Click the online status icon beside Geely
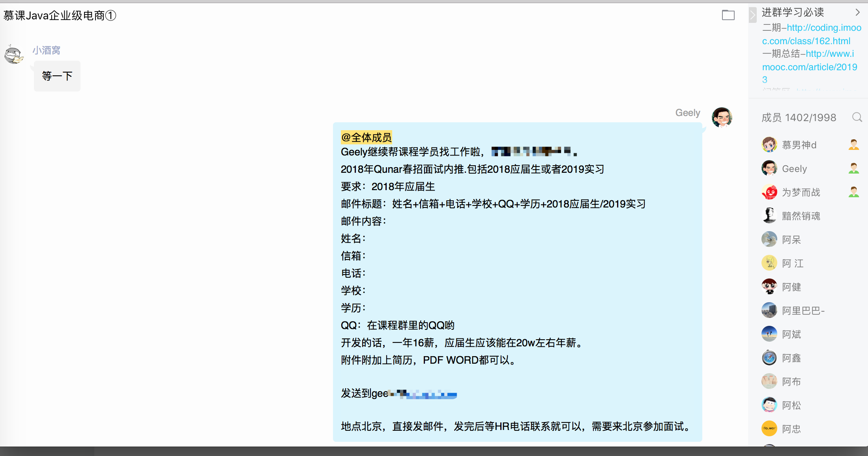Viewport: 868px width, 456px height. 854,168
